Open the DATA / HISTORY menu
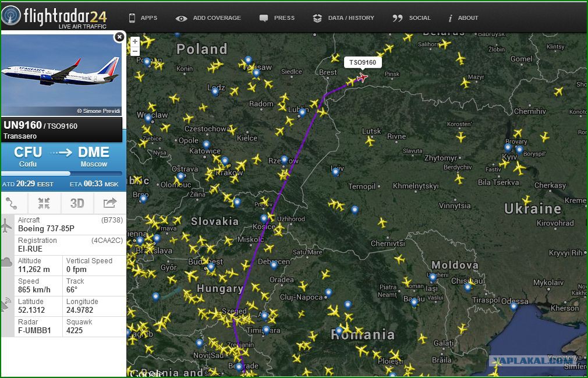 (x=343, y=17)
